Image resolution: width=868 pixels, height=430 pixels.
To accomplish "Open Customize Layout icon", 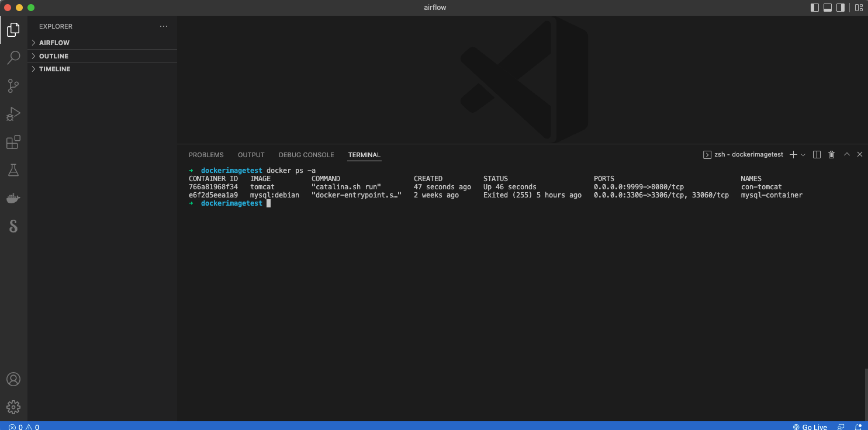I will click(859, 8).
